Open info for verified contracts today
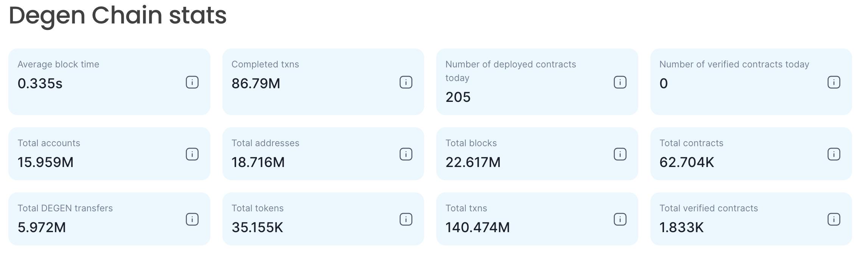The width and height of the screenshot is (868, 256). tap(834, 82)
